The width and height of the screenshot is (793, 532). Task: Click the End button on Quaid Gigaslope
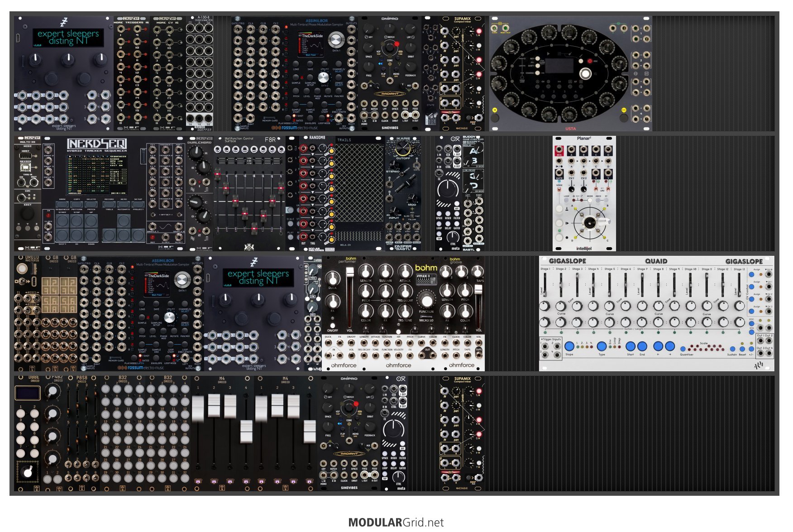(x=642, y=346)
